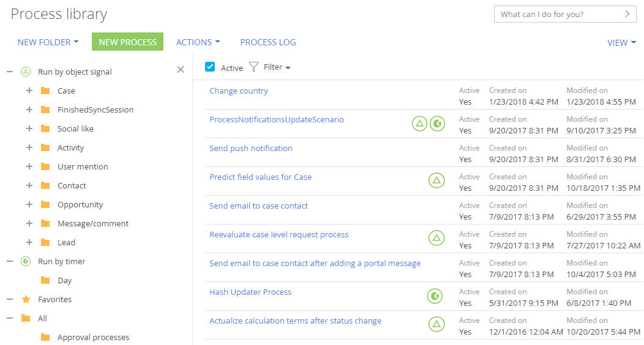Click the Case folder icon

[45, 91]
